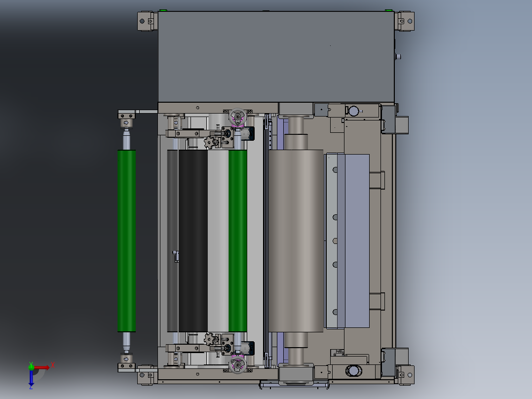Select the detached green roller on the left
Screen dimensions: 532x399
[x=126, y=241]
